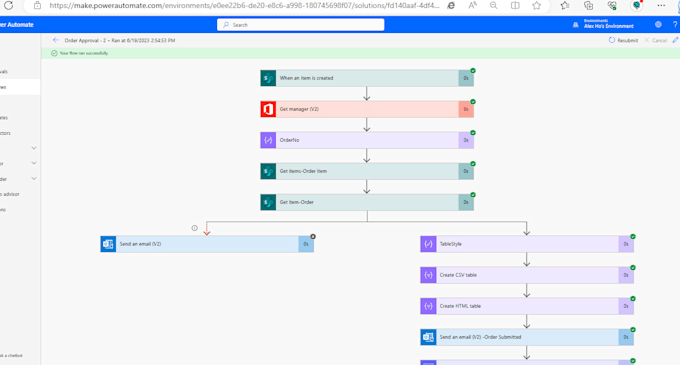
Task: Expand the 'Create CSV table' step
Action: pos(527,275)
